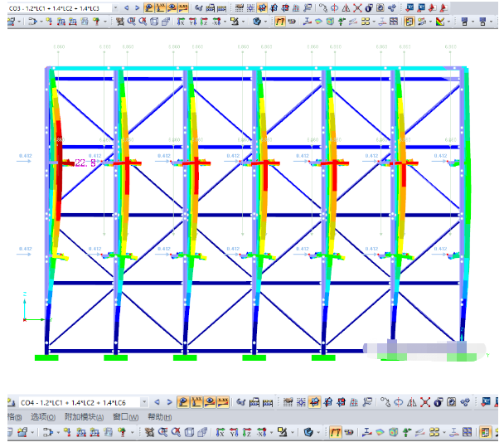This screenshot has width=504, height=442.
Task: Click the magenta 22.8 maximum value label
Action: (85, 163)
